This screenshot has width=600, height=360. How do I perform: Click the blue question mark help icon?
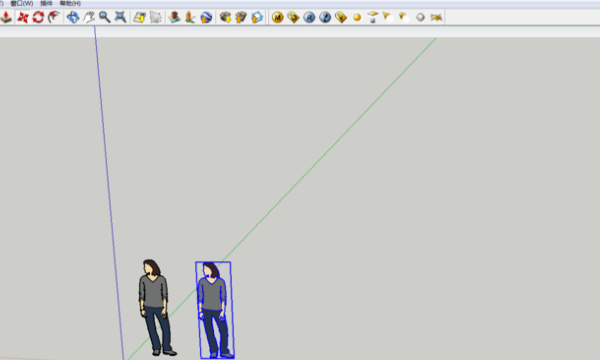click(325, 17)
